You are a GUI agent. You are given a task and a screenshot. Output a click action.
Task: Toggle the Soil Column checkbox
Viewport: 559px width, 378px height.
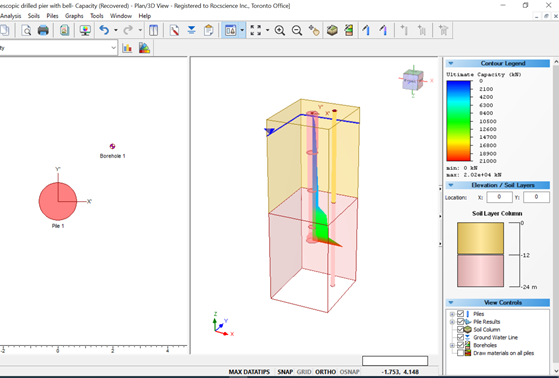460,330
